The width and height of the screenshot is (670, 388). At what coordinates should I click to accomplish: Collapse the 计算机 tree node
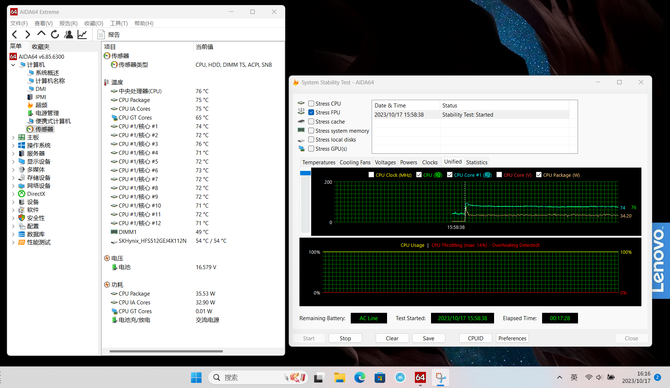pyautogui.click(x=13, y=65)
